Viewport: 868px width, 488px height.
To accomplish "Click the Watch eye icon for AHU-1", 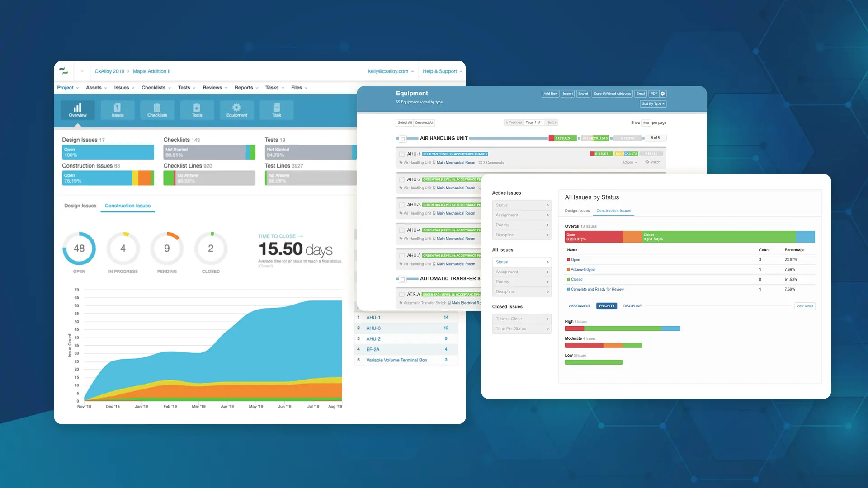I will [x=647, y=162].
